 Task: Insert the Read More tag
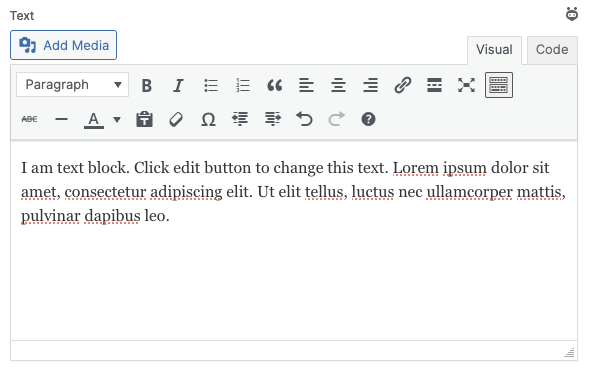[435, 85]
